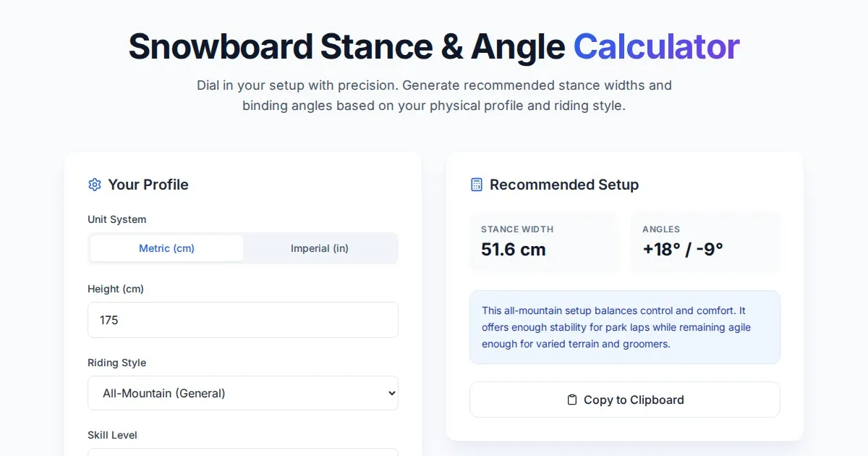Image resolution: width=868 pixels, height=456 pixels.
Task: Open the Skill Level dropdown at the bottom
Action: pyautogui.click(x=243, y=452)
